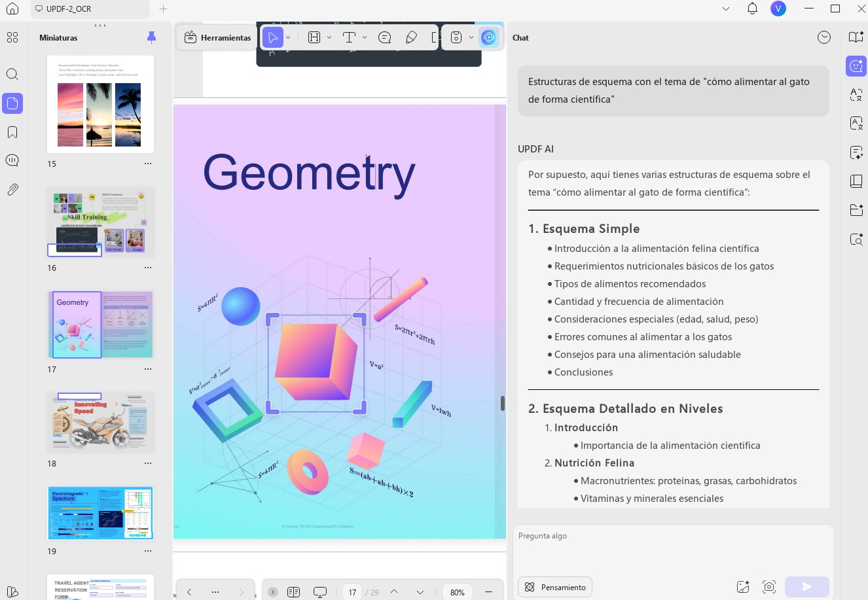
Task: Click the stamp tool icon
Action: tap(457, 38)
